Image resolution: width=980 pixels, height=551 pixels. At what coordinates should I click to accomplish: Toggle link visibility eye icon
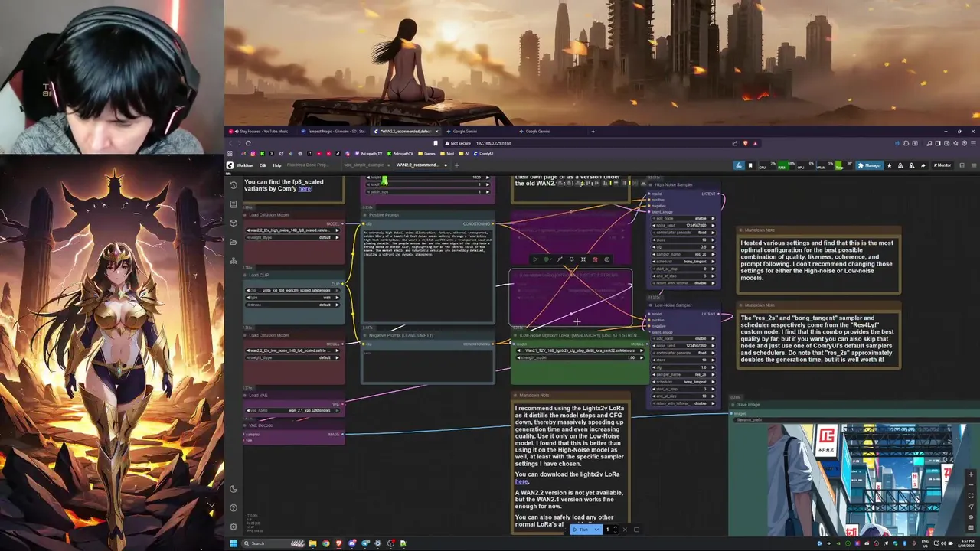point(971,517)
